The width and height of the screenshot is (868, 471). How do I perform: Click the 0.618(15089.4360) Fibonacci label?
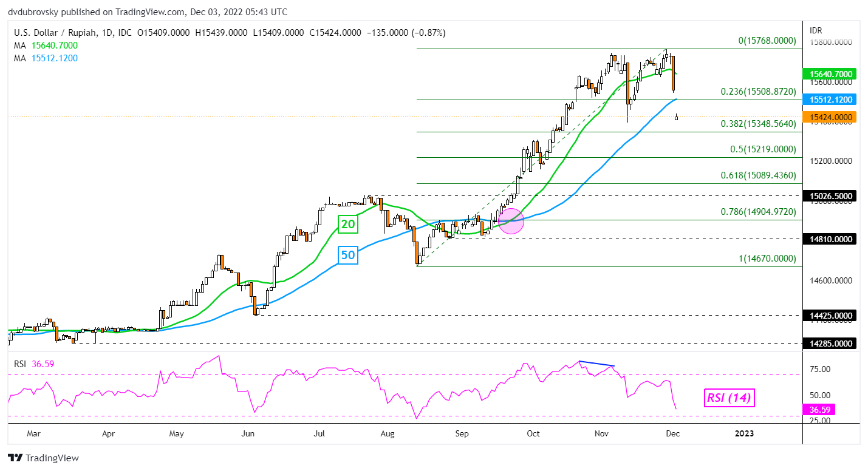[758, 175]
